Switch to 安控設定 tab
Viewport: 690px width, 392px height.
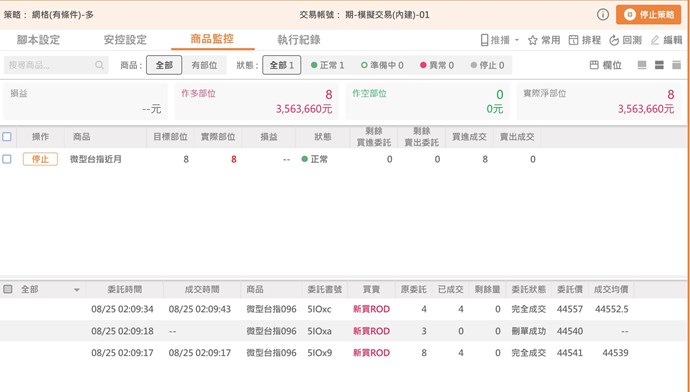coord(125,40)
